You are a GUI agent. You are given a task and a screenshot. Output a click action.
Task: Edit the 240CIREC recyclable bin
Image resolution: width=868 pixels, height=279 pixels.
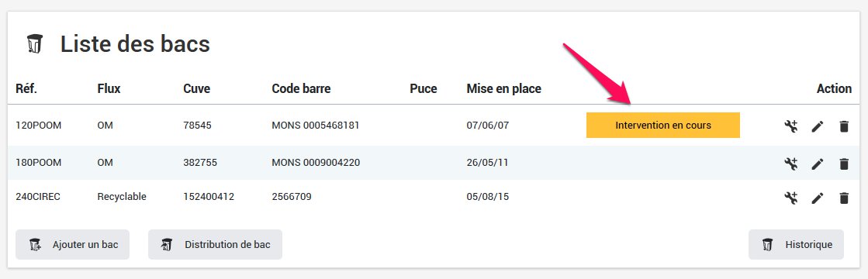click(x=818, y=198)
